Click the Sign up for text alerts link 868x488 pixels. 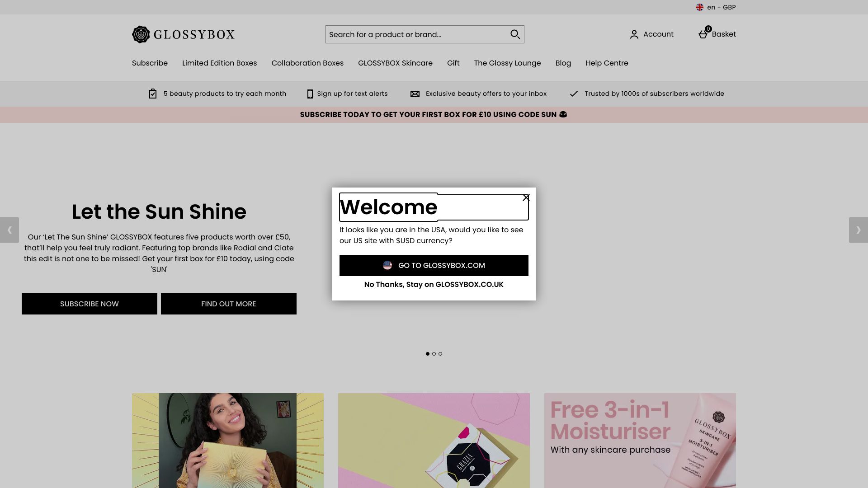click(352, 94)
